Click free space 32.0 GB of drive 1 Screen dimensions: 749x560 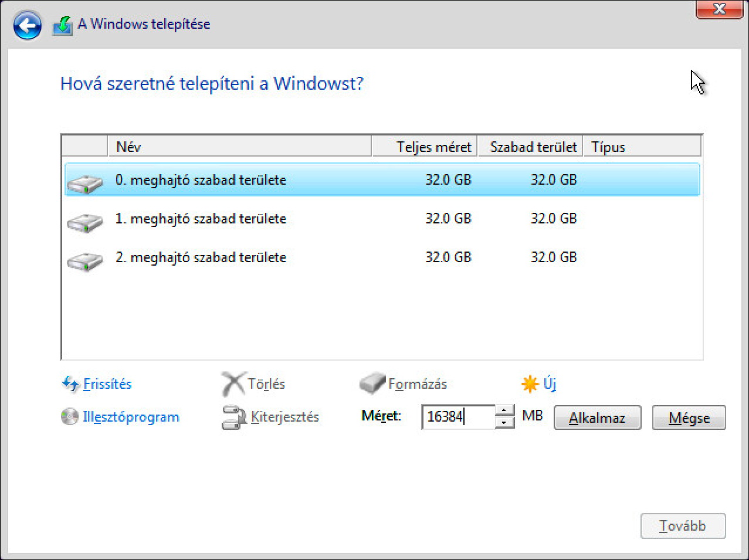tap(554, 219)
